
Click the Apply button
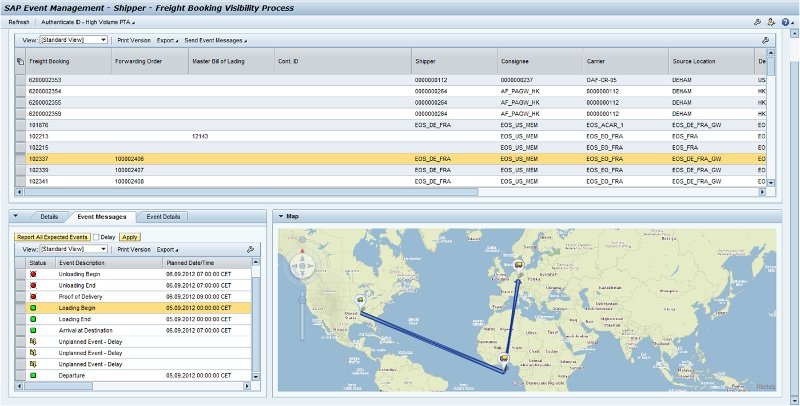click(130, 237)
